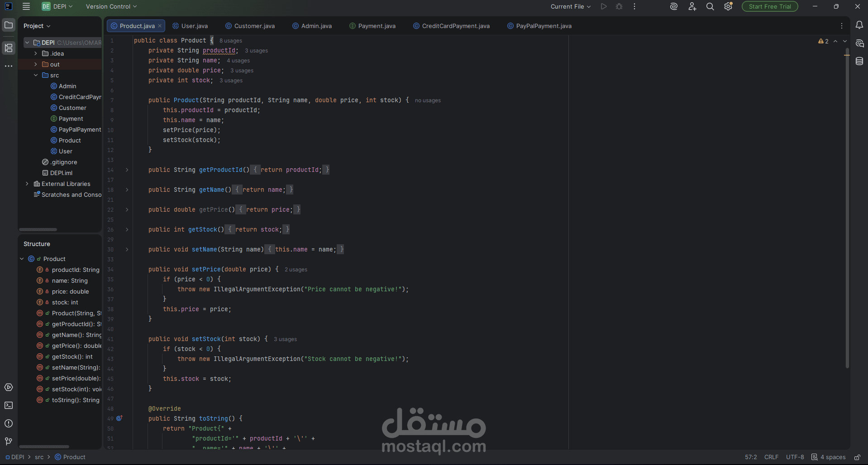Toggle read-only lock in status bar
The width and height of the screenshot is (868, 465).
point(857,457)
